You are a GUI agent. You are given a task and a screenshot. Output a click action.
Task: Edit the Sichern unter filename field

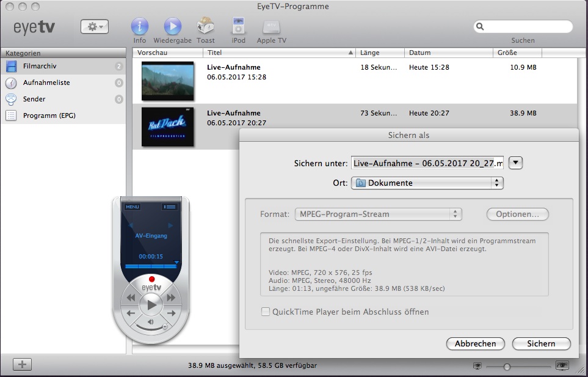(x=427, y=163)
